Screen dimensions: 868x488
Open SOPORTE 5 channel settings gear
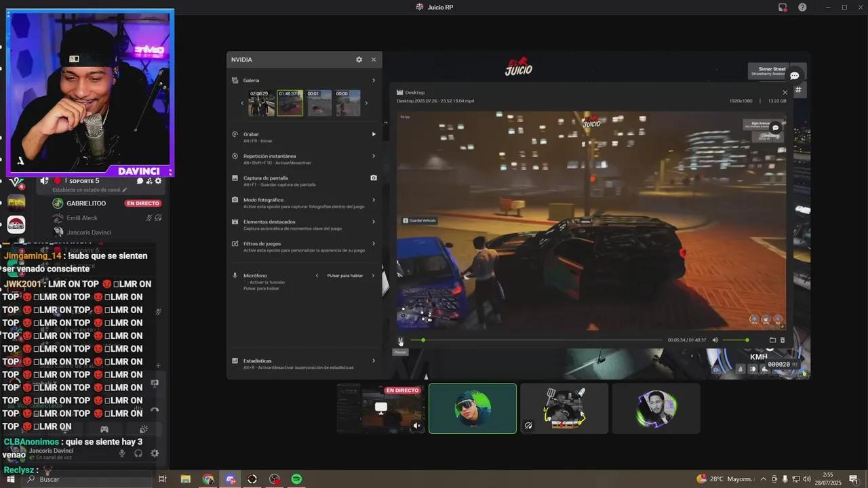tap(158, 181)
